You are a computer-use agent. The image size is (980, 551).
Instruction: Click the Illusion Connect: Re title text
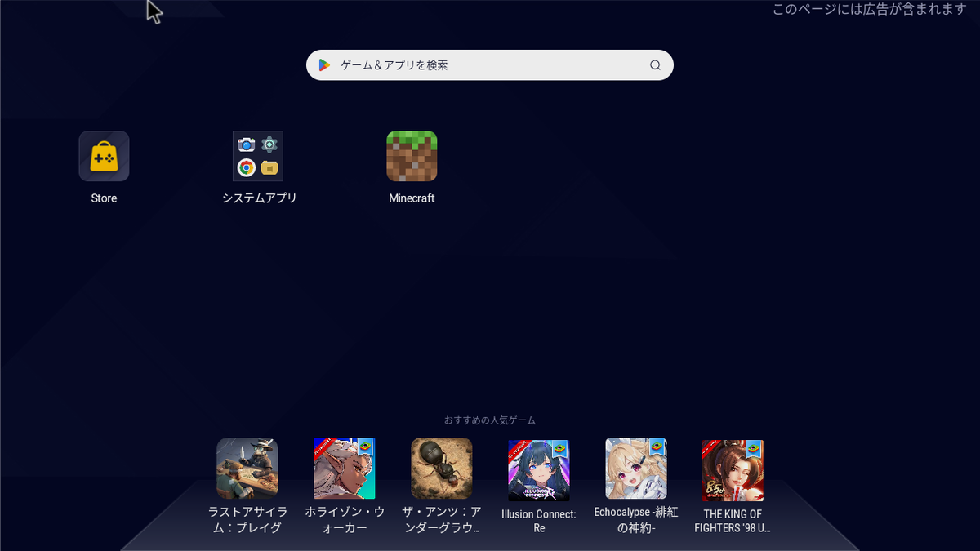(x=539, y=521)
